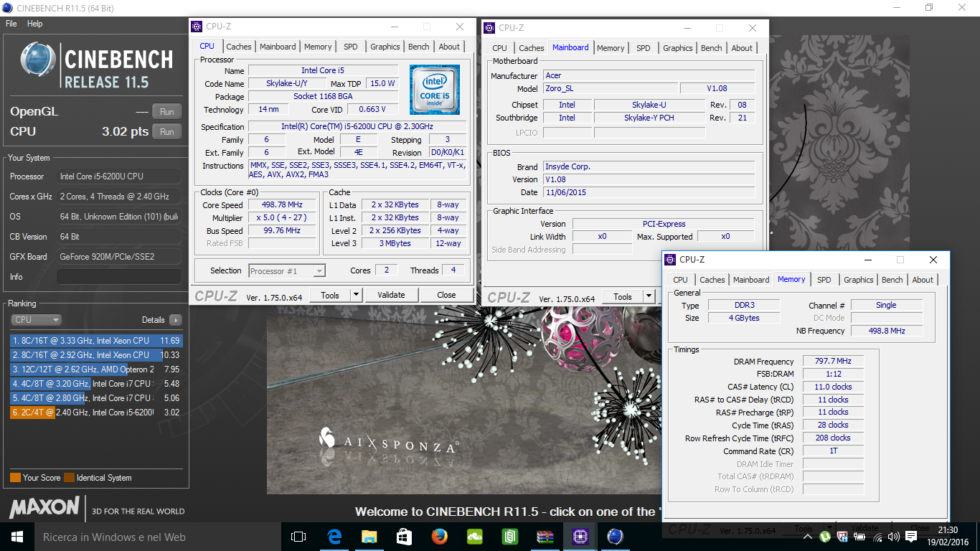Open uTorrent tray icon
This screenshot has width=980, height=551.
pyautogui.click(x=826, y=537)
